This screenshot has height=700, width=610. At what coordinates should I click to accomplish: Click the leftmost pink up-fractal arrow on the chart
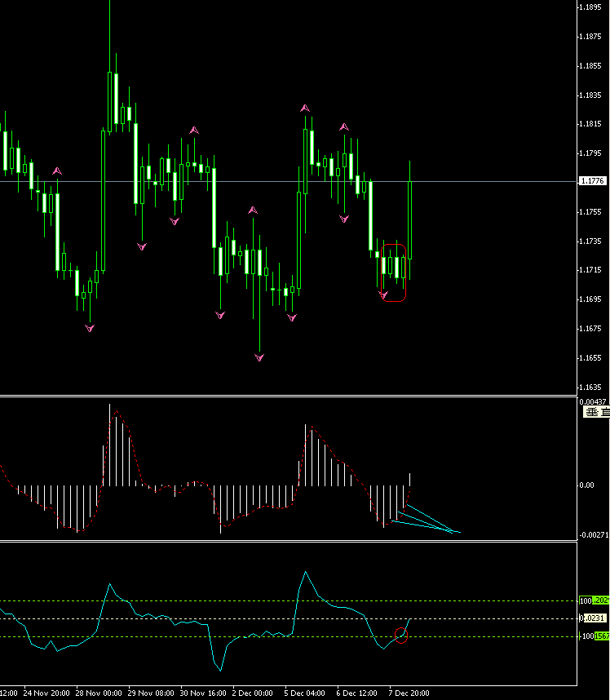[x=57, y=171]
